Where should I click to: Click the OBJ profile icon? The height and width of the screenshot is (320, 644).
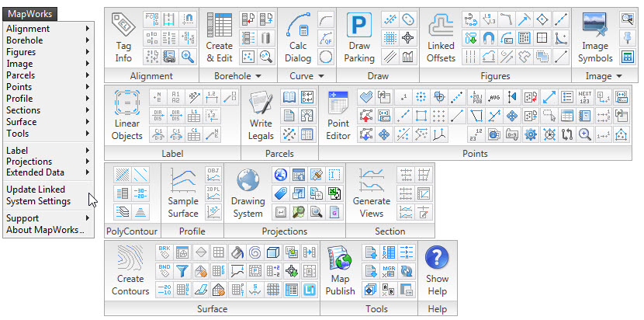[x=213, y=175]
